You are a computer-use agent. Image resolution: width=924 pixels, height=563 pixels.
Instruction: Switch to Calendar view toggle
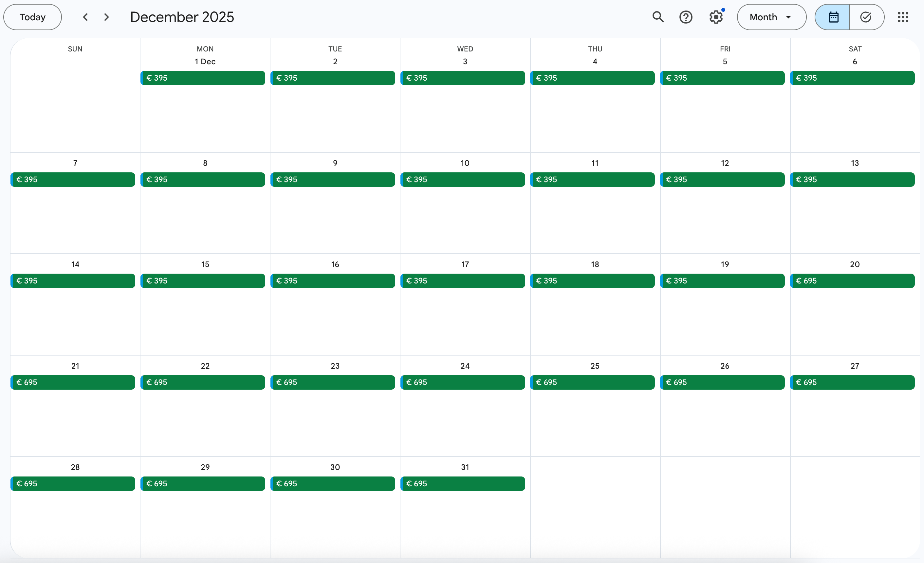pos(833,17)
